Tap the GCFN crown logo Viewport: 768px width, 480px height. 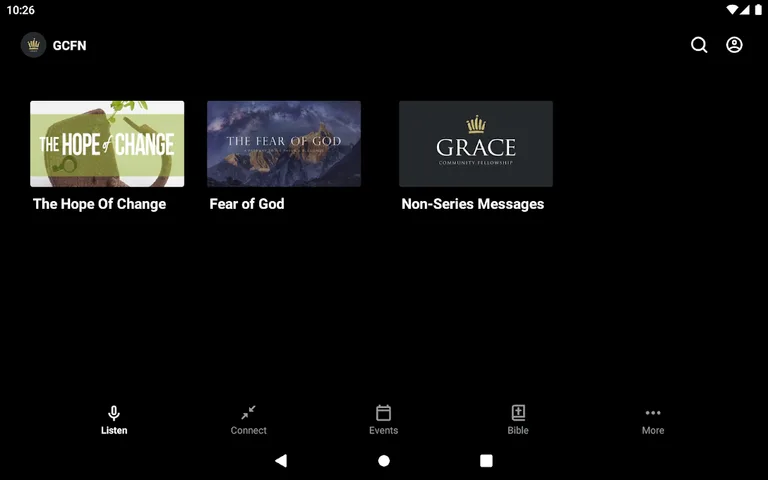pyautogui.click(x=34, y=45)
